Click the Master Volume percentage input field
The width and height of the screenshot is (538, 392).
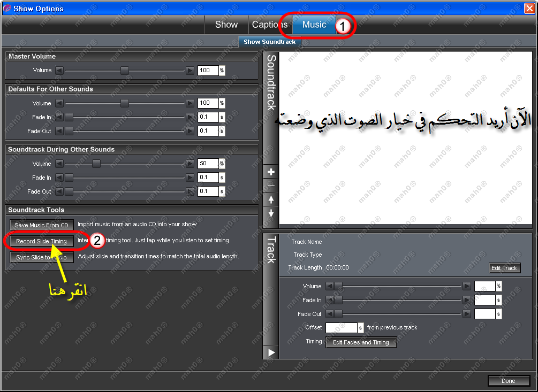208,71
